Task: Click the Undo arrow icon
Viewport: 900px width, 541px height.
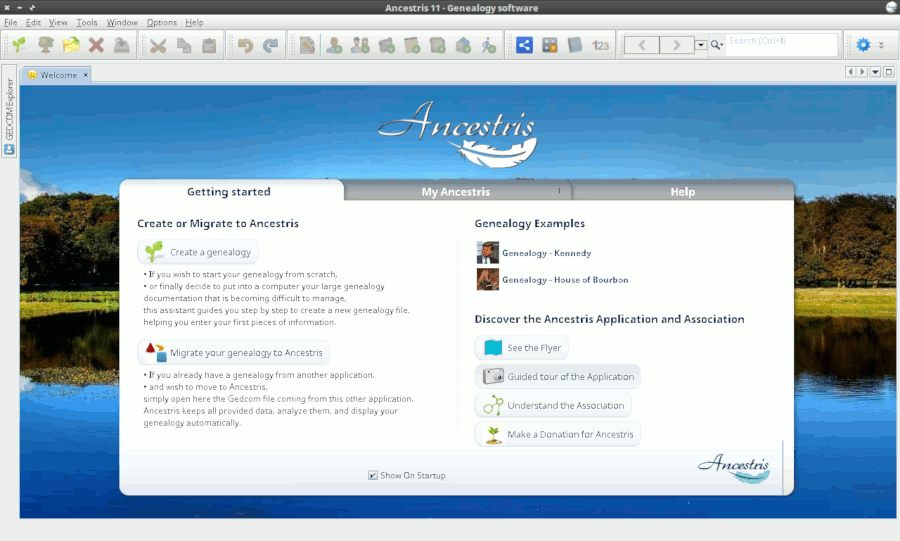Action: tap(245, 45)
